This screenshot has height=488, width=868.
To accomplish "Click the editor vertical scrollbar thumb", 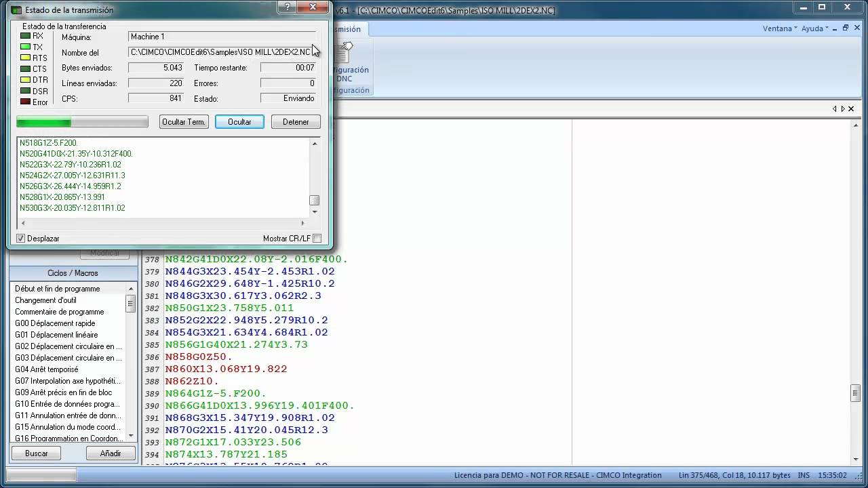I will (856, 393).
